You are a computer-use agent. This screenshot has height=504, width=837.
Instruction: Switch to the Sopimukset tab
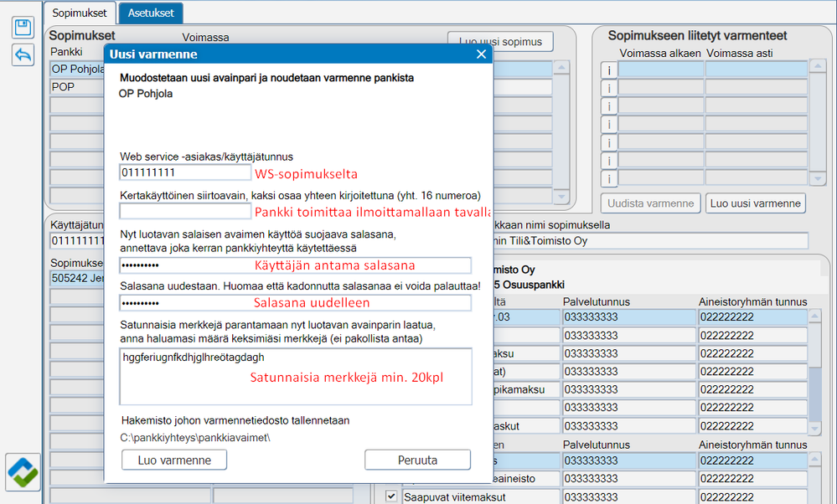coord(79,13)
